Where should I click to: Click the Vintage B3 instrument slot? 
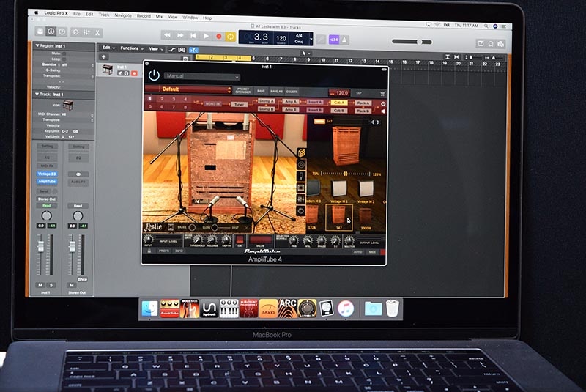coord(47,174)
